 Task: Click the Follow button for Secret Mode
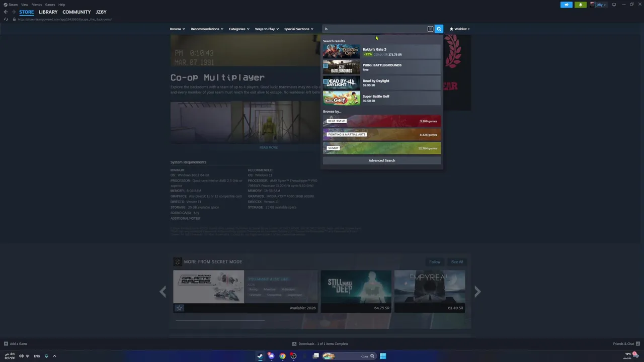[x=435, y=262]
